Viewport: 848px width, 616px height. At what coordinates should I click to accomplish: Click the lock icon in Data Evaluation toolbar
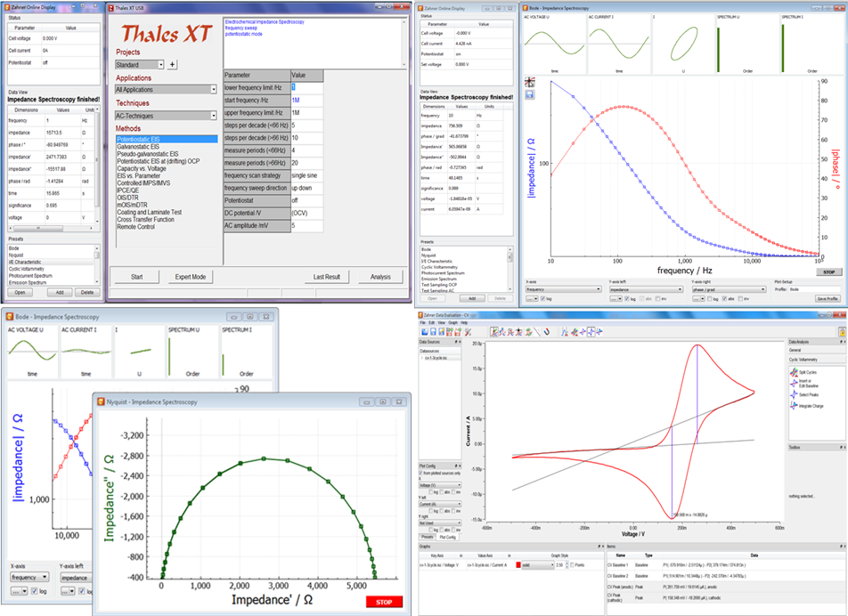pos(841,332)
